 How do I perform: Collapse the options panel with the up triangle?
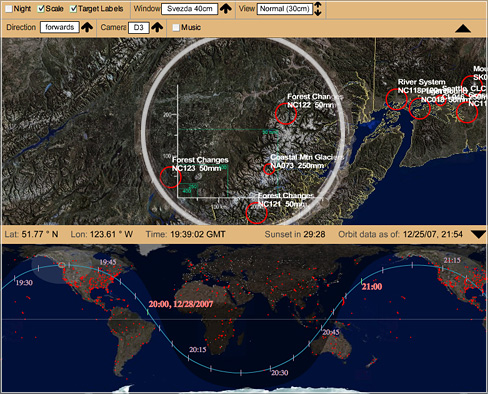tap(463, 29)
